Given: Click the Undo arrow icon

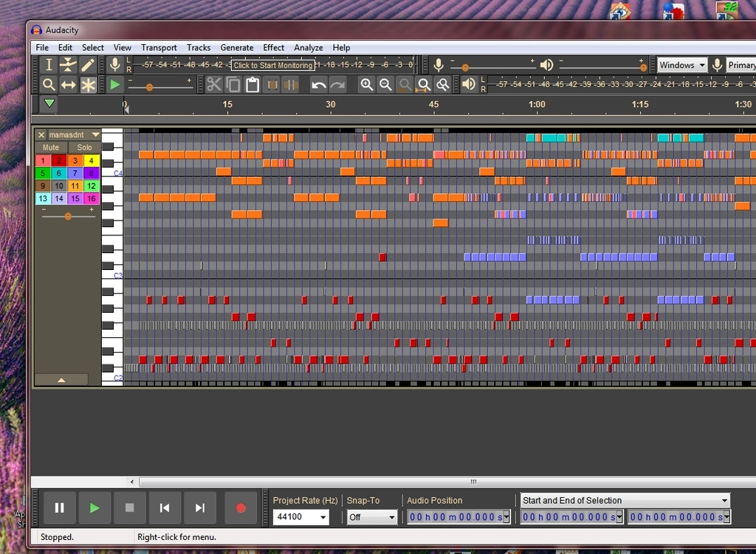Looking at the screenshot, I should point(318,85).
